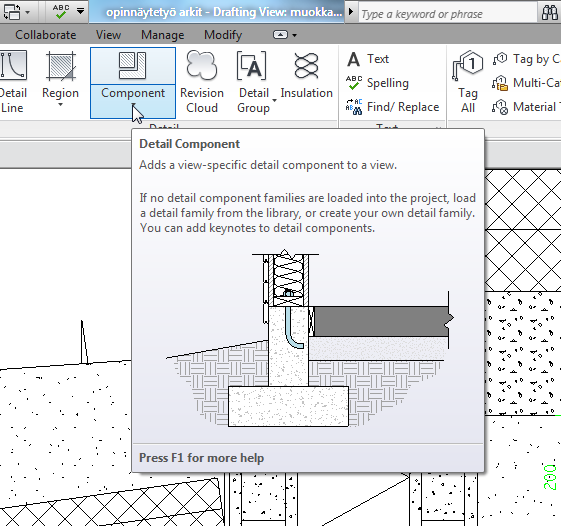
Task: Open the Detail Group tool
Action: (253, 82)
